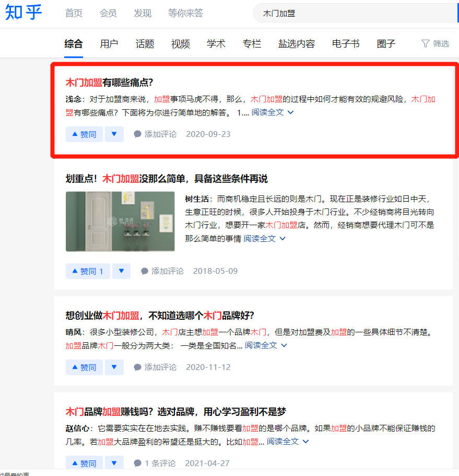Open the white door thumbnail image
The width and height of the screenshot is (459, 476).
(x=120, y=222)
